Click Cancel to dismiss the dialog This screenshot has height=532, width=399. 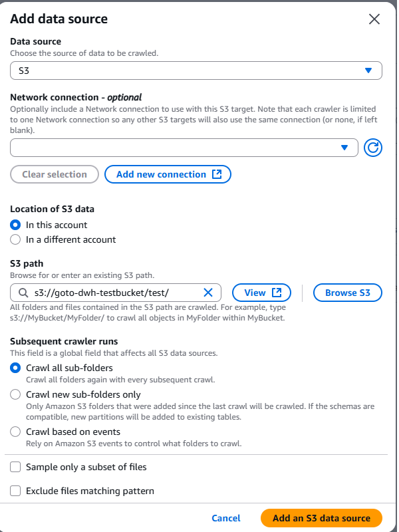click(226, 518)
